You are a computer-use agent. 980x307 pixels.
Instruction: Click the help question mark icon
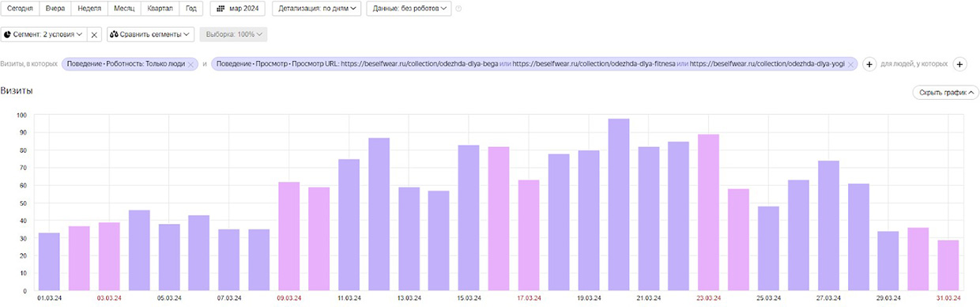tap(459, 9)
